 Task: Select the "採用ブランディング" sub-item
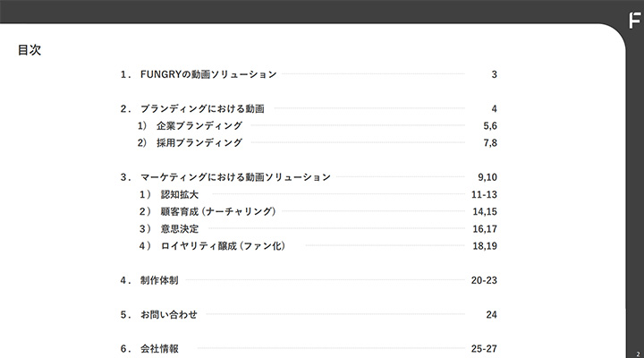click(x=200, y=143)
